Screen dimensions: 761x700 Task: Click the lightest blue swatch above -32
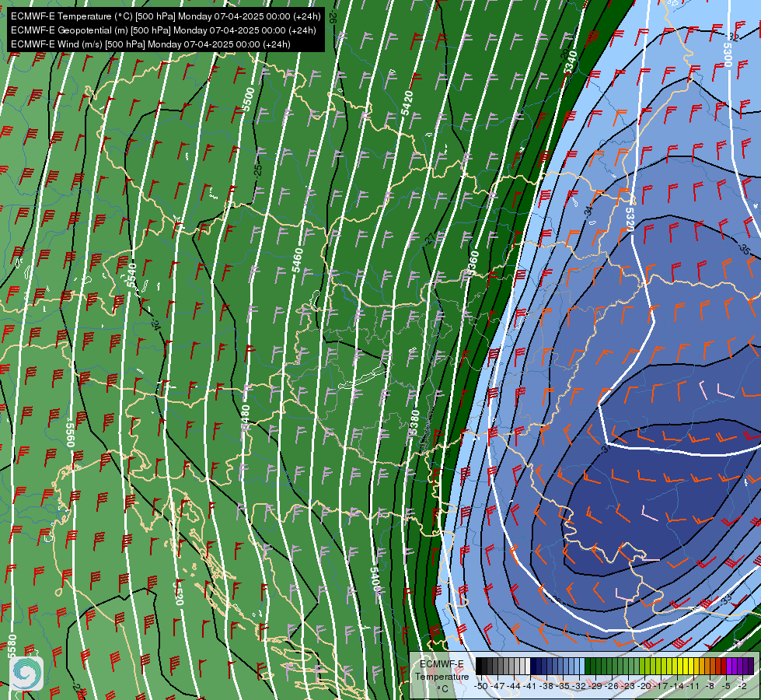click(582, 667)
